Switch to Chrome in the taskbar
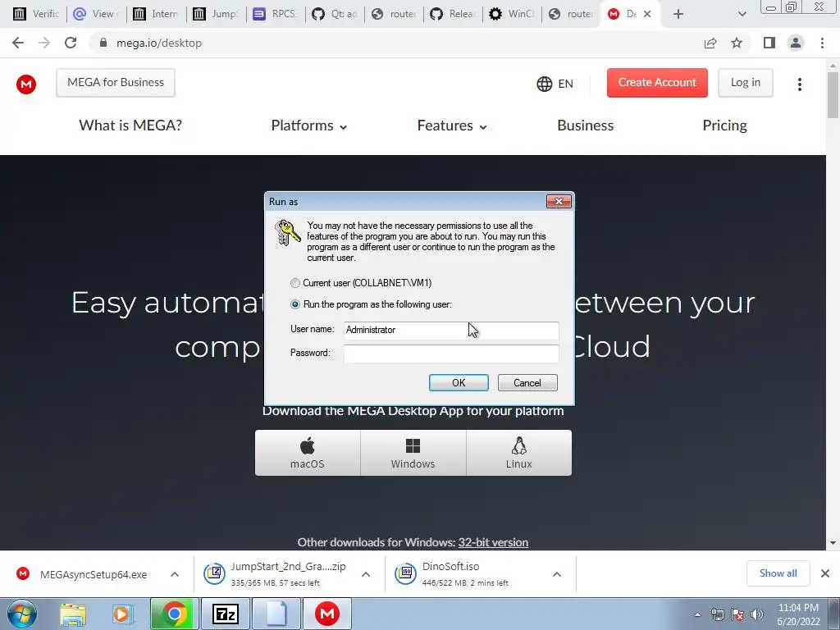This screenshot has height=630, width=840. pyautogui.click(x=174, y=614)
